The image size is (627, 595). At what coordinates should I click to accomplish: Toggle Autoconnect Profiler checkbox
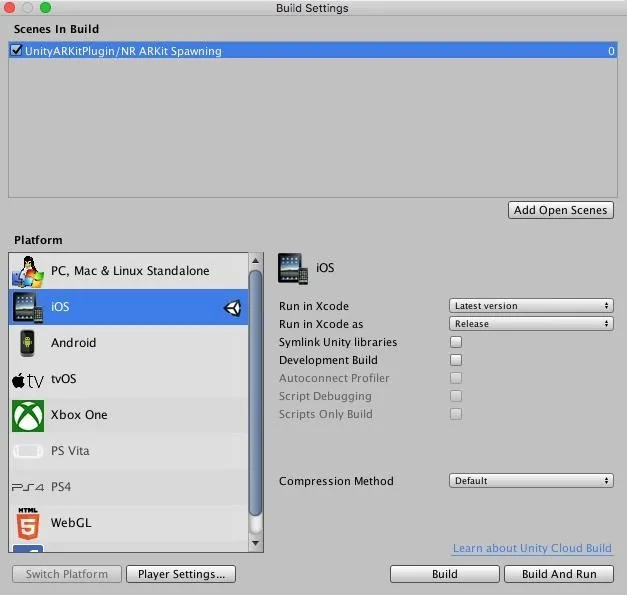(x=456, y=378)
